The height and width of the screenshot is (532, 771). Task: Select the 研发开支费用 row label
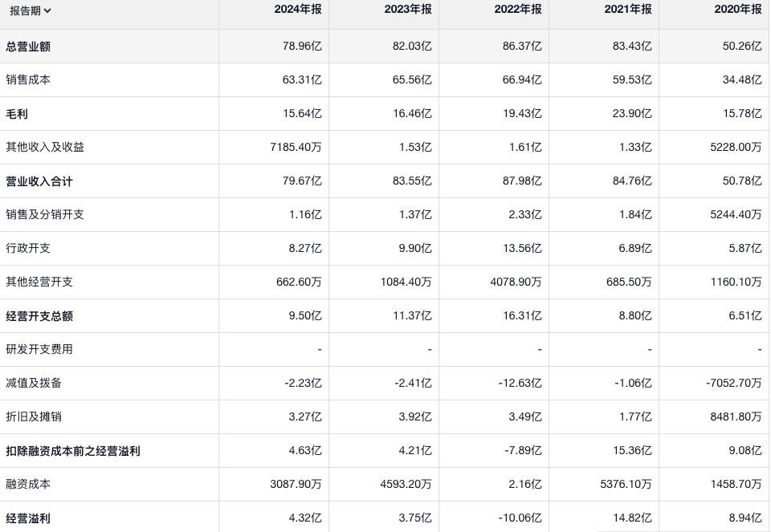tap(39, 350)
